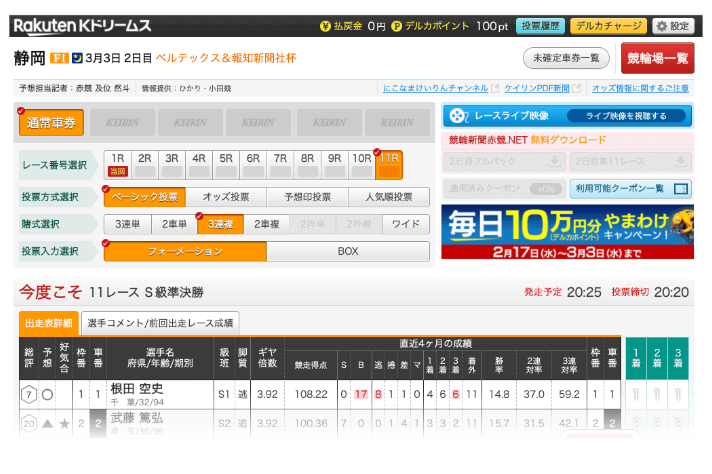
Task: Open 設定 gear settings button
Action: coord(673,26)
